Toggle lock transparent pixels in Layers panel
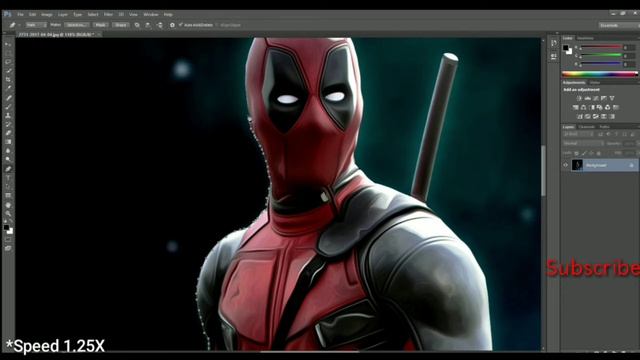640x360 pixels. pos(577,153)
